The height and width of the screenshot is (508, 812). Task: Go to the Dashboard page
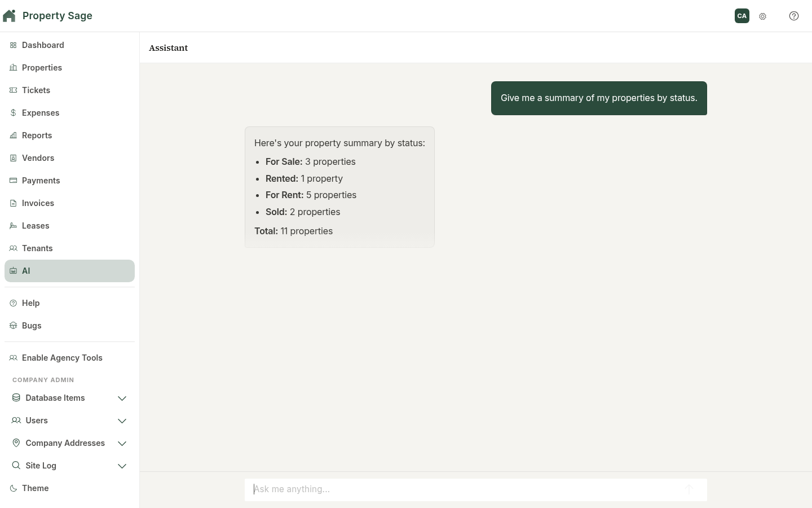pos(69,45)
